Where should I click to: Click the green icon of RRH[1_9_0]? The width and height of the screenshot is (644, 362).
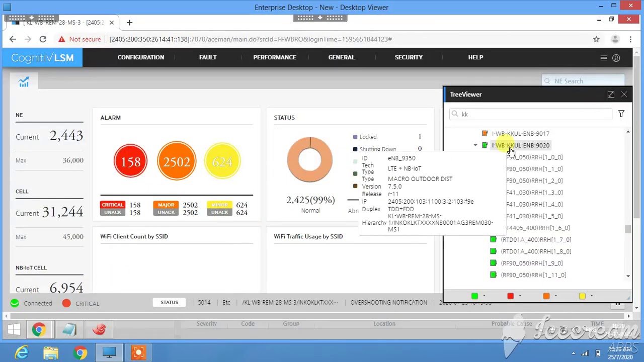(493, 263)
